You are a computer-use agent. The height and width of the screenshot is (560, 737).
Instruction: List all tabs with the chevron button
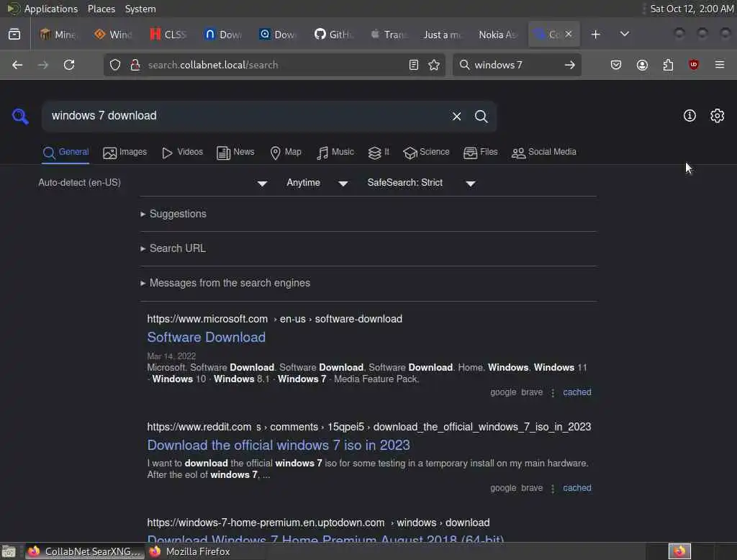[x=624, y=34]
